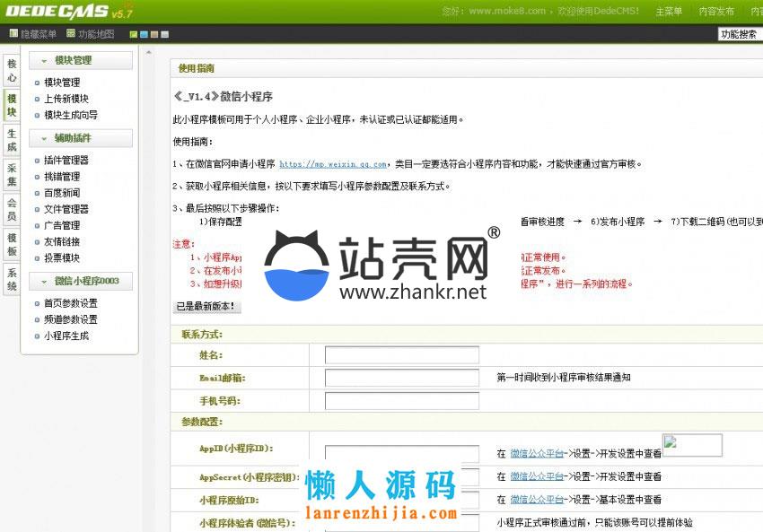
Task: Go to 首页参数设置 page
Action: (71, 303)
